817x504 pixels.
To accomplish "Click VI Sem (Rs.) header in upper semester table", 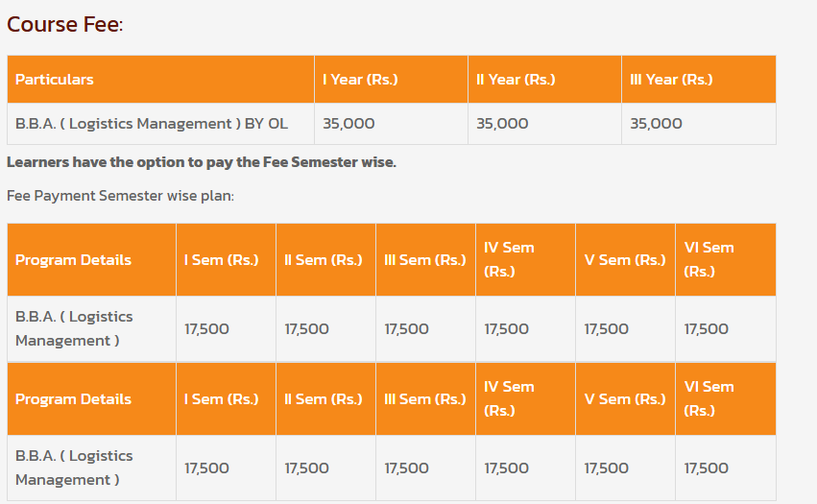I will pyautogui.click(x=709, y=259).
